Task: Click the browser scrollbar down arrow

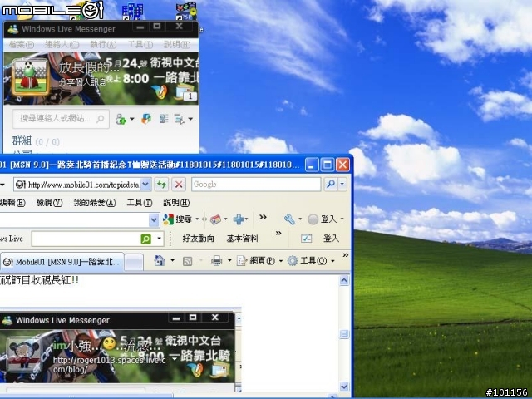Action: (x=344, y=387)
